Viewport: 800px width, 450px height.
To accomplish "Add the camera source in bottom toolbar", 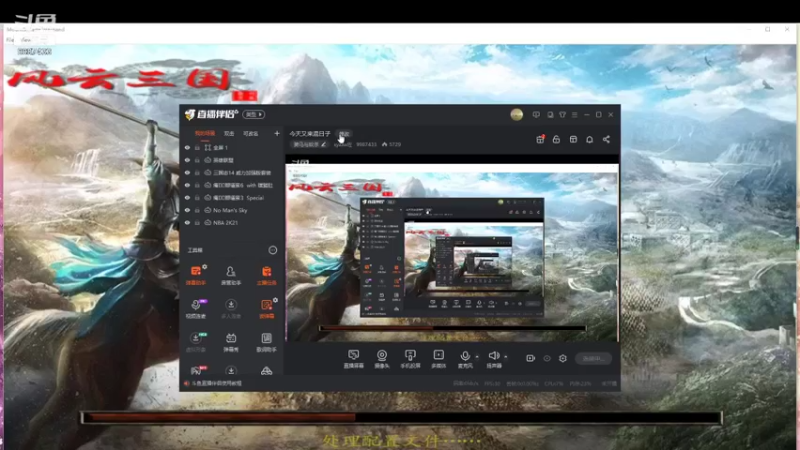I will (x=382, y=359).
